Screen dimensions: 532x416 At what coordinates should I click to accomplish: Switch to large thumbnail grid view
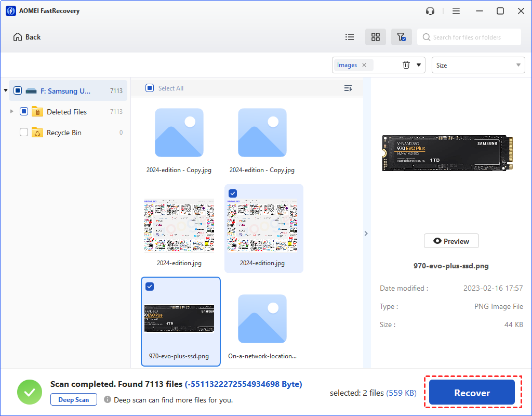376,37
